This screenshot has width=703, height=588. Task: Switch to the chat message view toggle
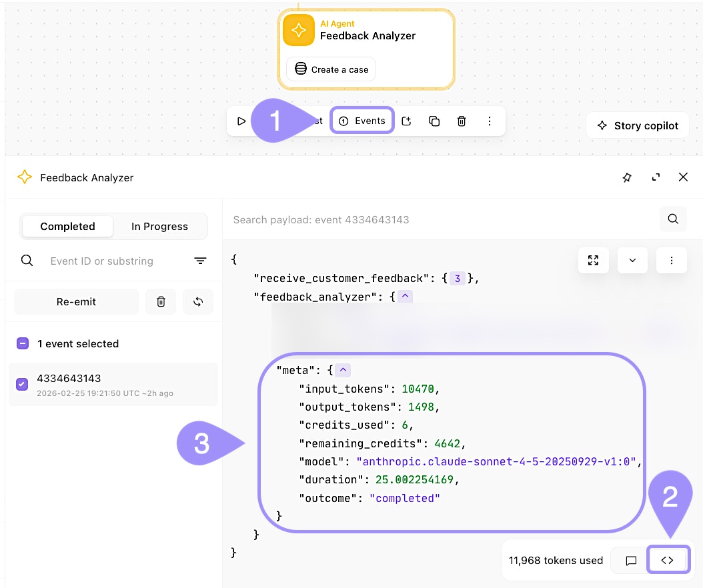[x=631, y=561]
